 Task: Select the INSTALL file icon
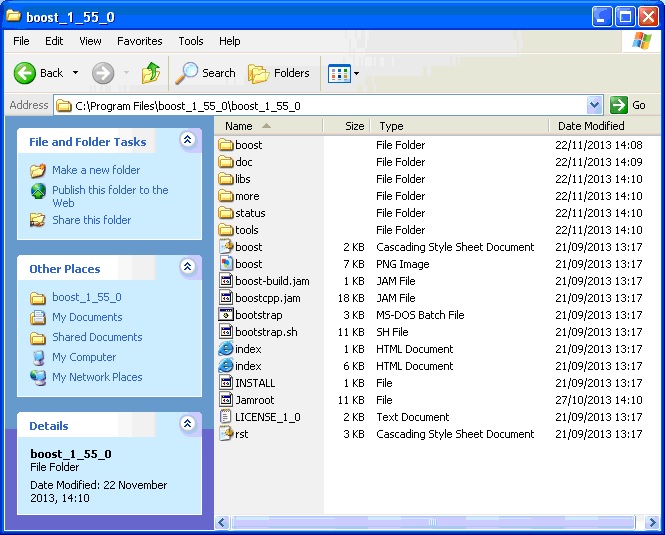coord(226,383)
